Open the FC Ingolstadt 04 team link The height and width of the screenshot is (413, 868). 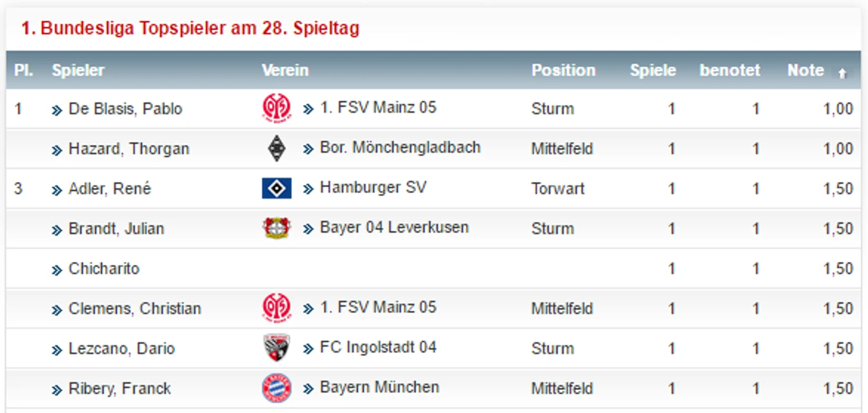tap(378, 347)
